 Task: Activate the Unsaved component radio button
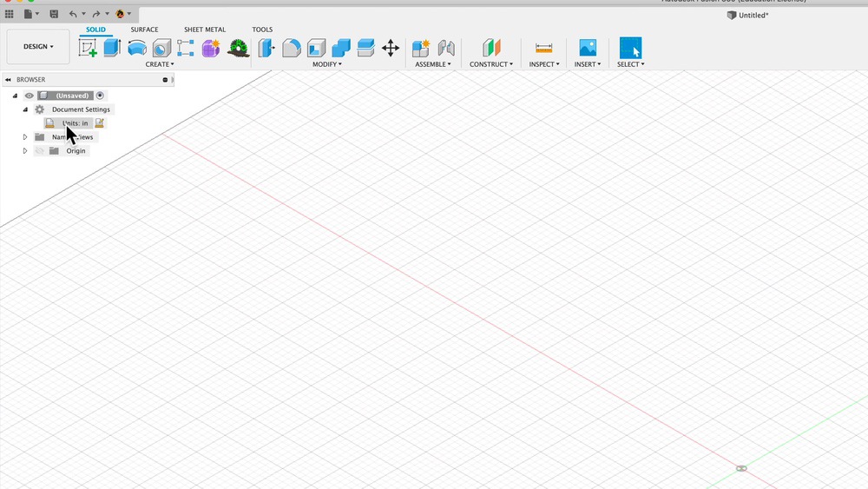coord(100,96)
